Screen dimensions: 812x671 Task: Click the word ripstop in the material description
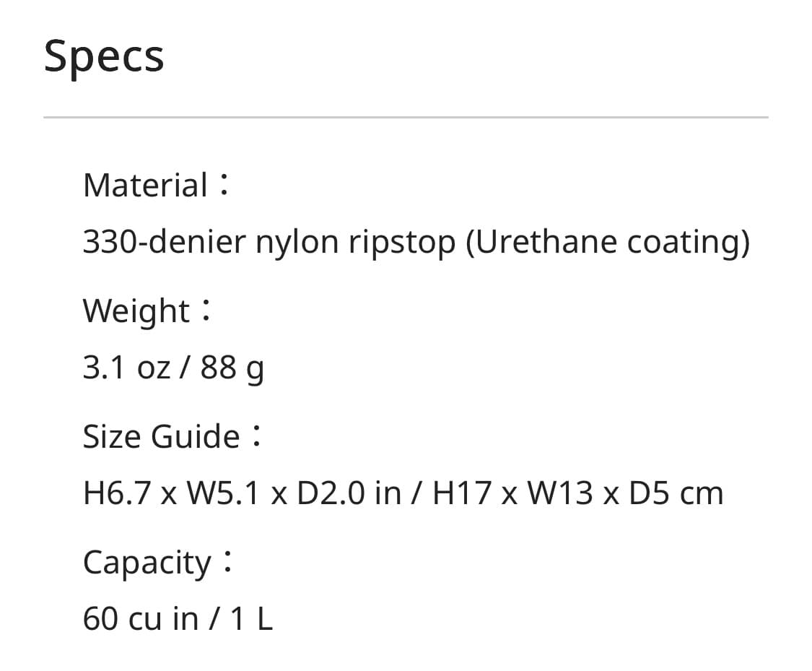(402, 243)
